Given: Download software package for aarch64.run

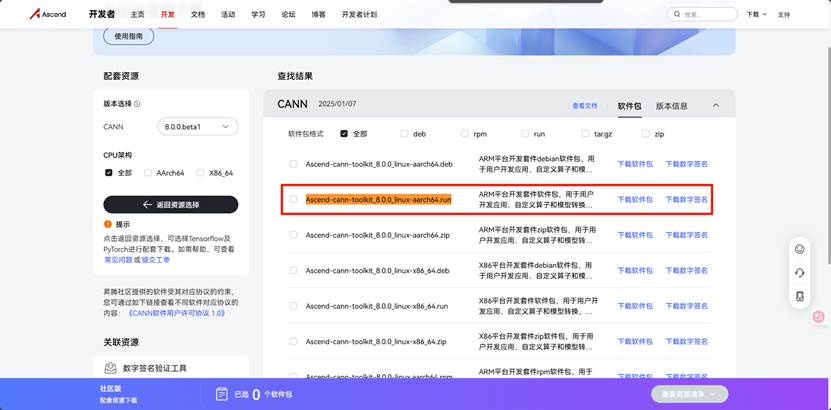Looking at the screenshot, I should click(x=635, y=199).
